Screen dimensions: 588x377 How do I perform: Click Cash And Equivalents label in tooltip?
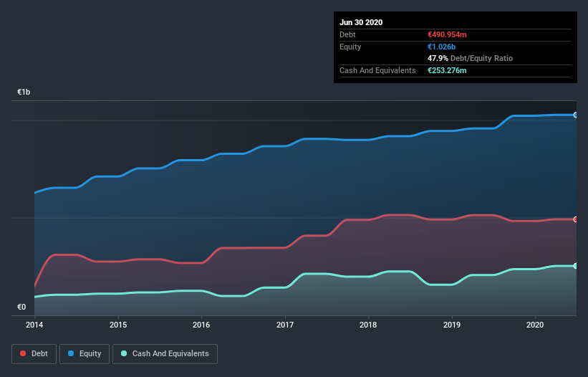(377, 70)
